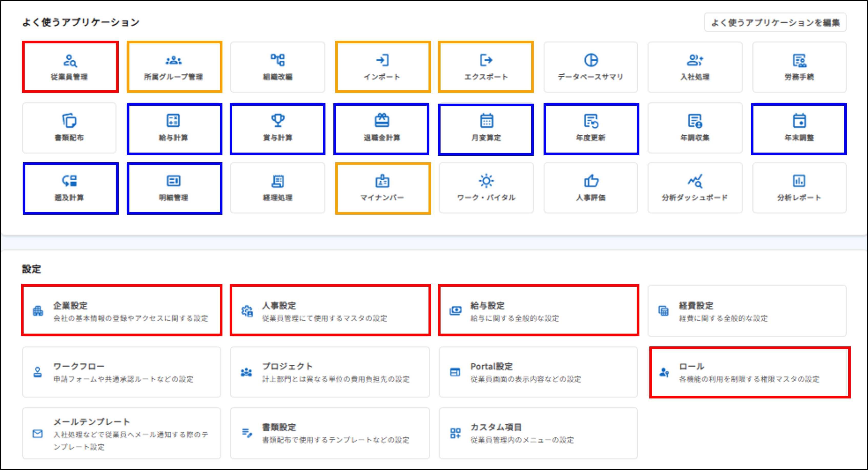
Task: Click the エクスポート icon tile
Action: (486, 67)
